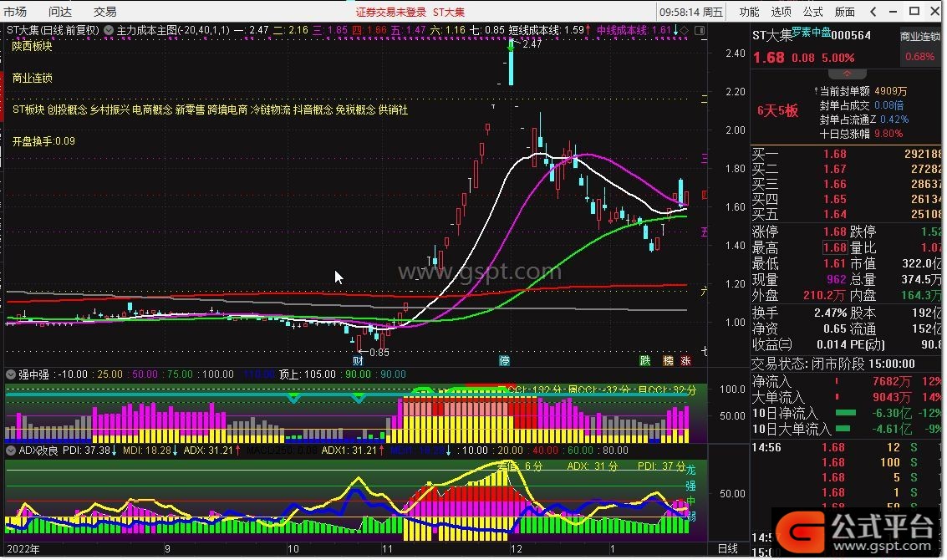Maximize the trading software window
Screen dimensions: 947x560
point(914,11)
